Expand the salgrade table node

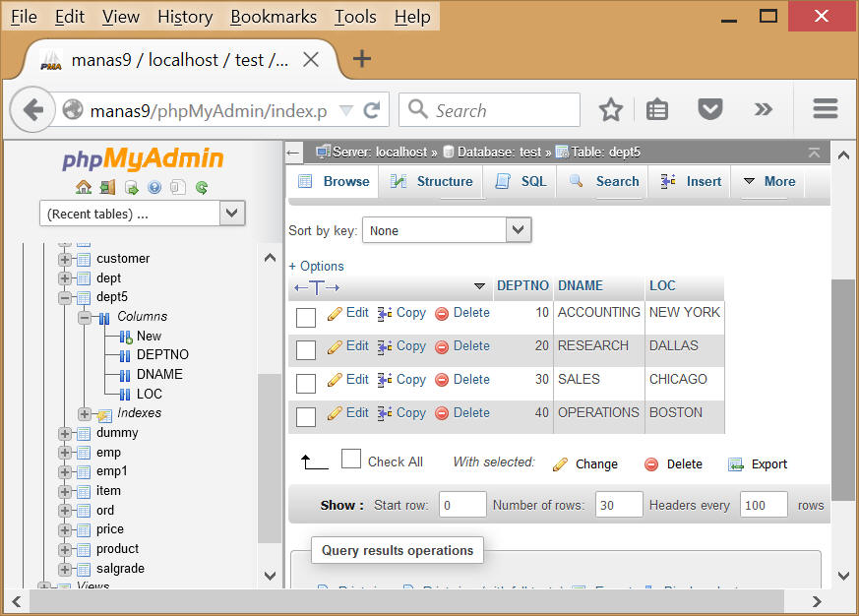(65, 570)
